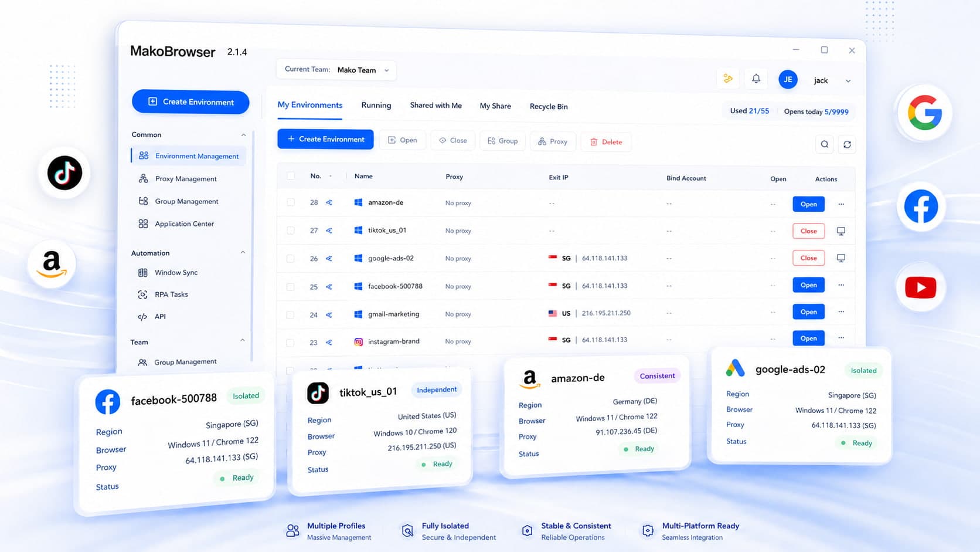Click the search magnifier icon
This screenshot has height=552, width=980.
(x=825, y=144)
